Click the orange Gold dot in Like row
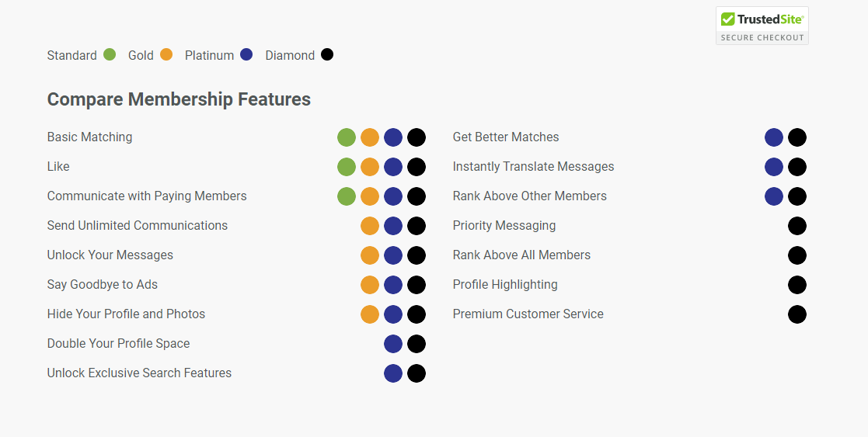The width and height of the screenshot is (868, 437). [370, 167]
